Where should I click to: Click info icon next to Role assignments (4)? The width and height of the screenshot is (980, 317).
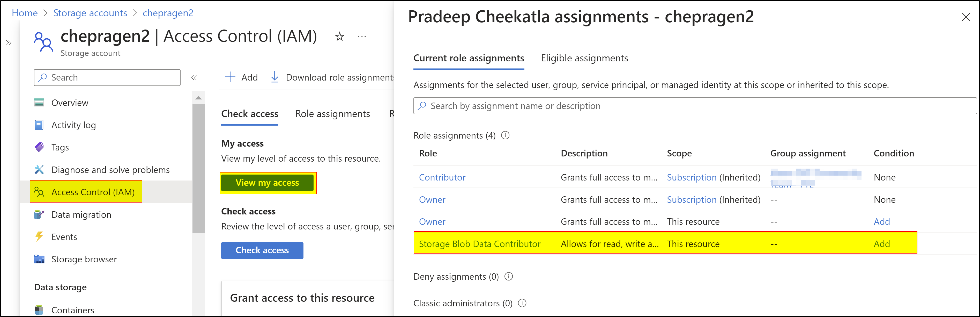(505, 135)
